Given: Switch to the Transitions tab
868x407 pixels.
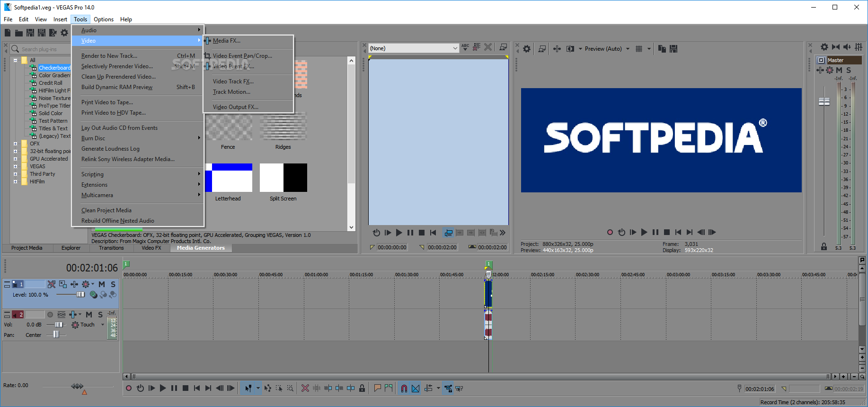Looking at the screenshot, I should [x=112, y=248].
